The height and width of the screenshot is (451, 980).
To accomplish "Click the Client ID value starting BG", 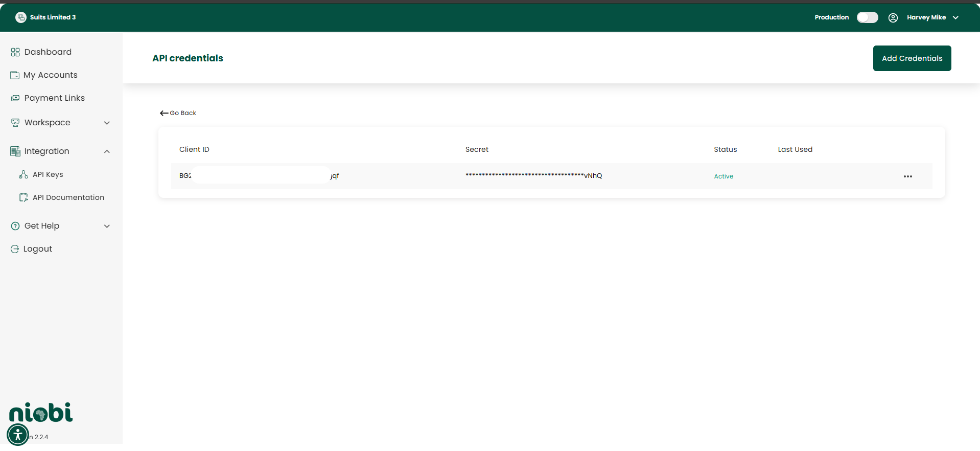I will tap(259, 175).
